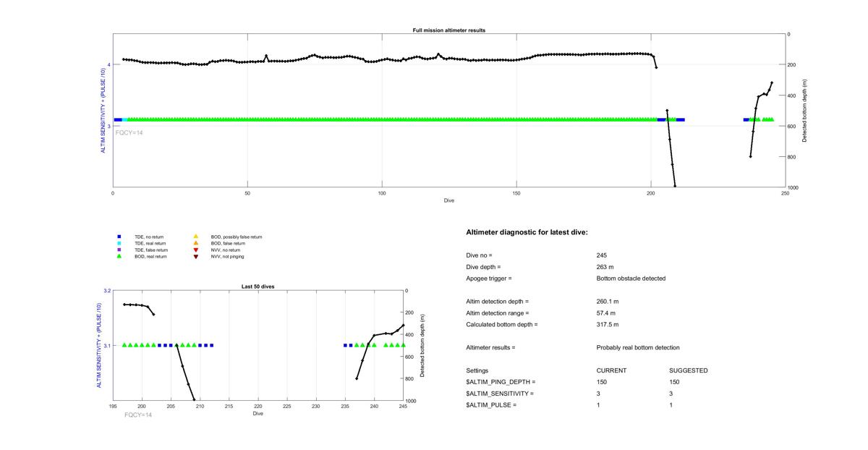Click the green triangle beside 'BOD, real return'
Image resolution: width=868 pixels, height=450 pixels.
coord(119,256)
